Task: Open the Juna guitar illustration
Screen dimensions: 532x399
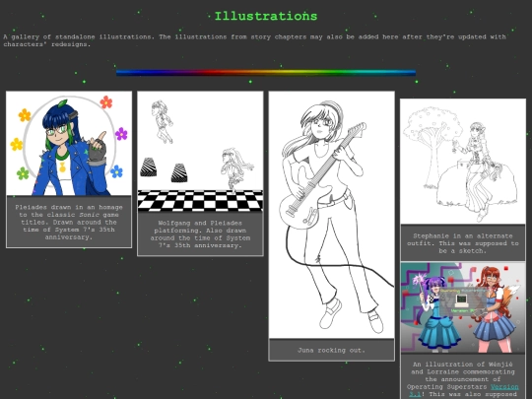Action: 331,215
